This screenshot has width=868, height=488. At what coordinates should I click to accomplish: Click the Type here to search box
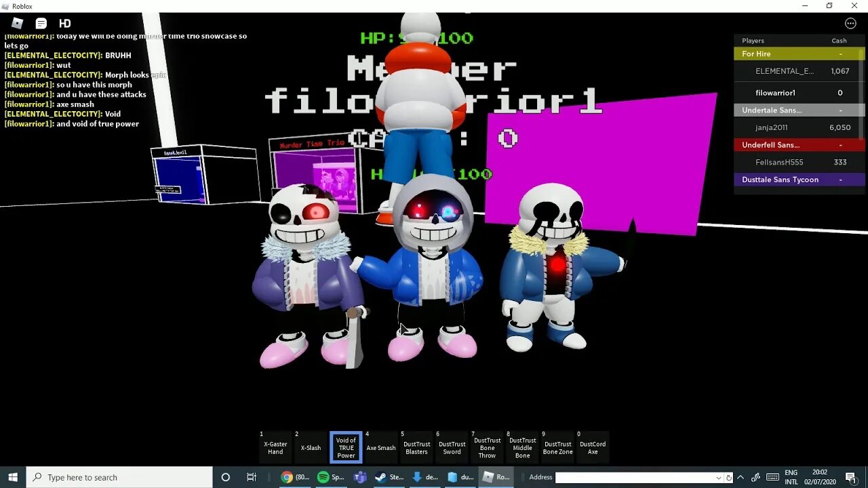click(119, 477)
